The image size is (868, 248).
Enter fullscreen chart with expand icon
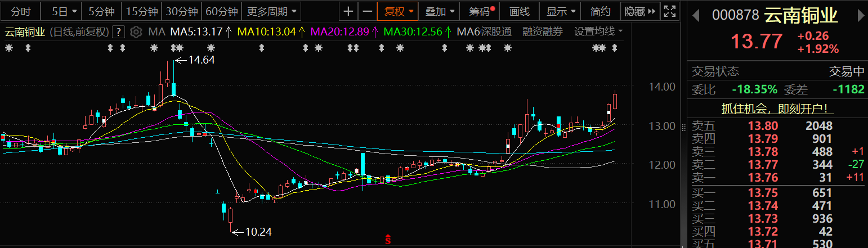(x=669, y=11)
